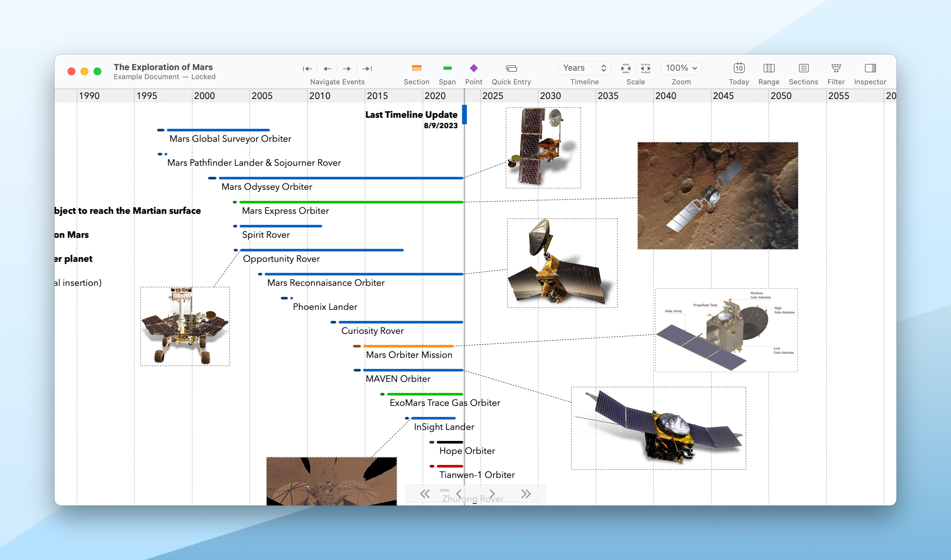Select the Last Timeline Update marker
Viewport: 951px width, 560px height.
464,116
